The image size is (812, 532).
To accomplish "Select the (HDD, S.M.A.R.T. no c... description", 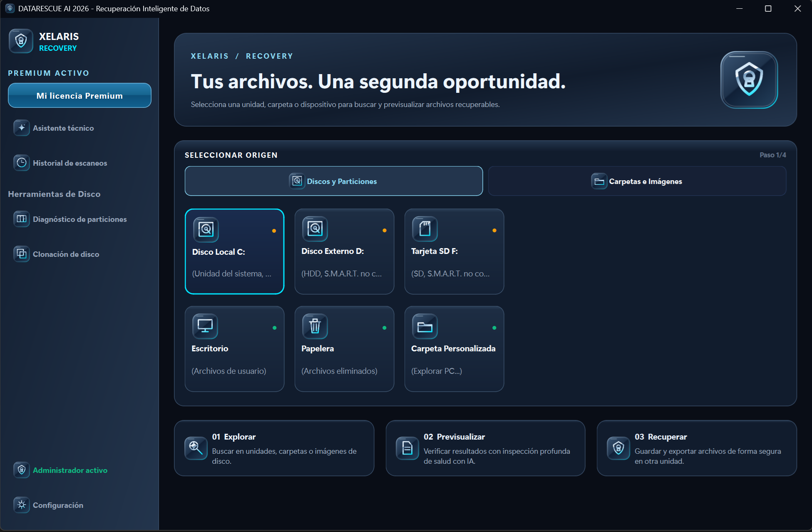I will coord(341,273).
